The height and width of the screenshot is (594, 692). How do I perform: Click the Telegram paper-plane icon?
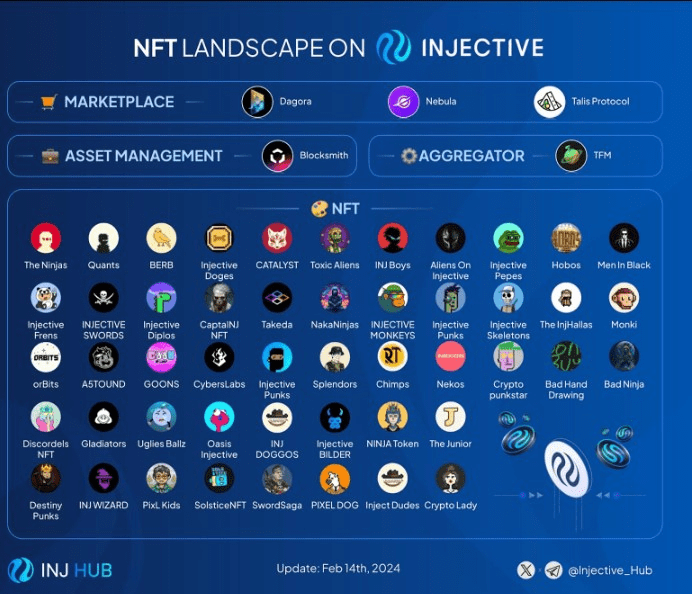click(x=553, y=570)
